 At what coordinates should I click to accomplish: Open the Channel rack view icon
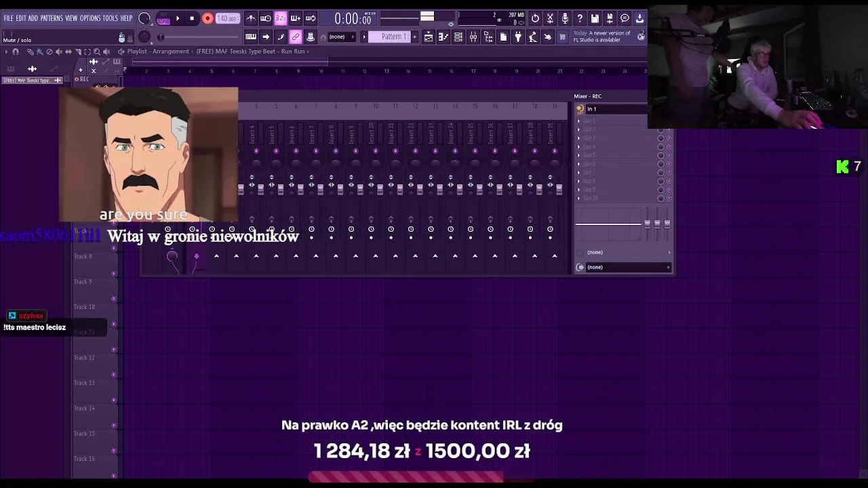point(458,37)
